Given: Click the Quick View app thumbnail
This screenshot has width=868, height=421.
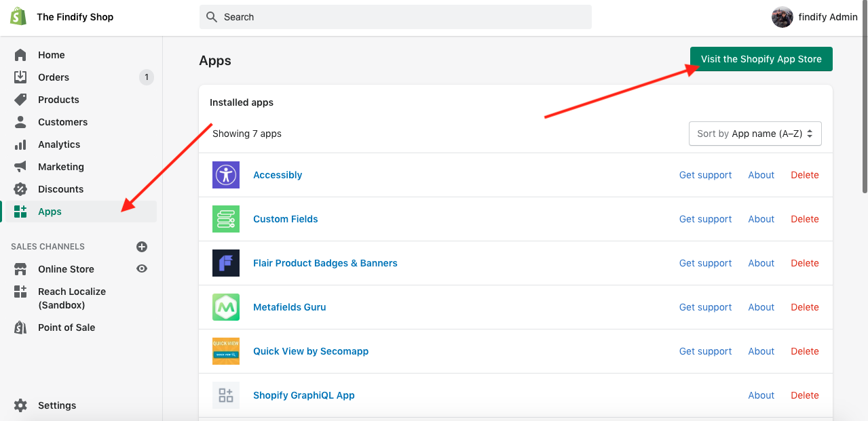Looking at the screenshot, I should (226, 351).
